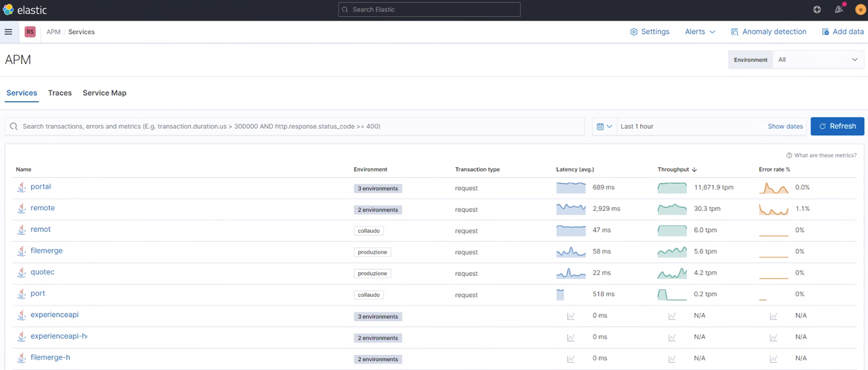Viewport: 868px width, 370px height.
Task: Open the remot service
Action: [x=40, y=229]
